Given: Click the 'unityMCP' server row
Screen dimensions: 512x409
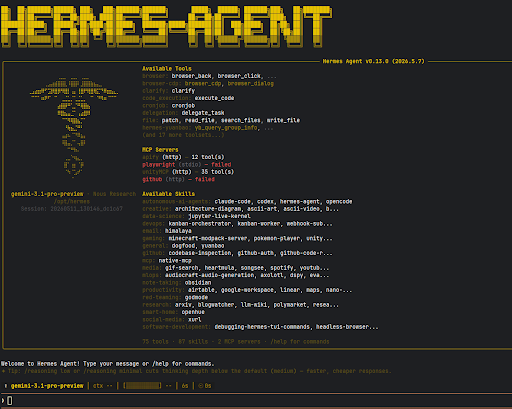Looking at the screenshot, I should pos(188,172).
